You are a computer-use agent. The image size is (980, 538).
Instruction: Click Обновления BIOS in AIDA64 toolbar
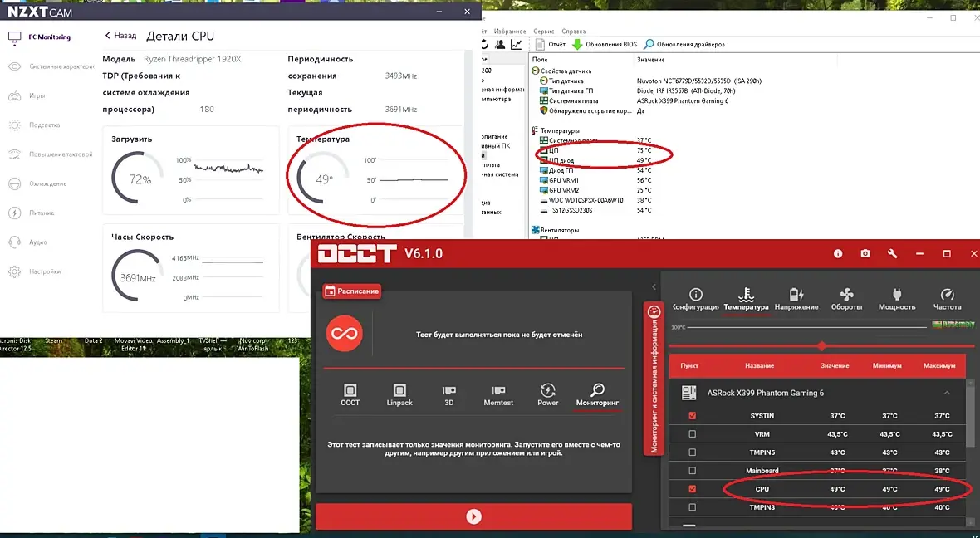605,44
